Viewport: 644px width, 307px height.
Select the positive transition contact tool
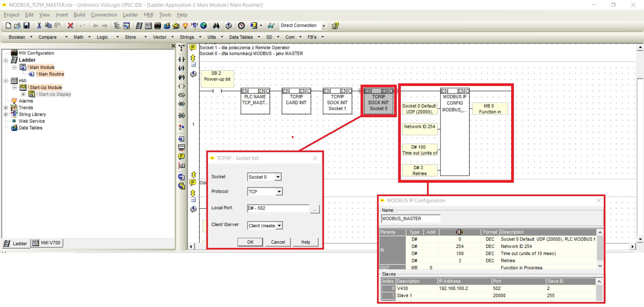pyautogui.click(x=181, y=77)
